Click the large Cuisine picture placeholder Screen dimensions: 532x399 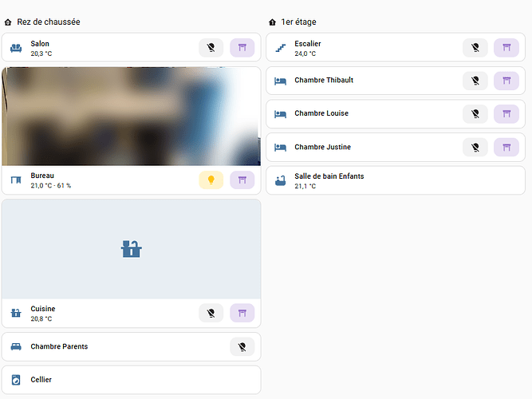click(131, 249)
